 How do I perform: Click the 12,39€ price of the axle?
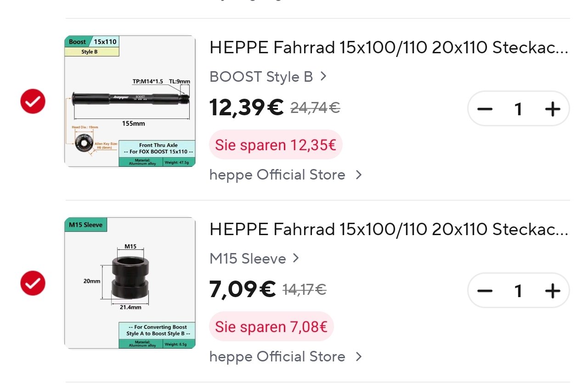246,107
